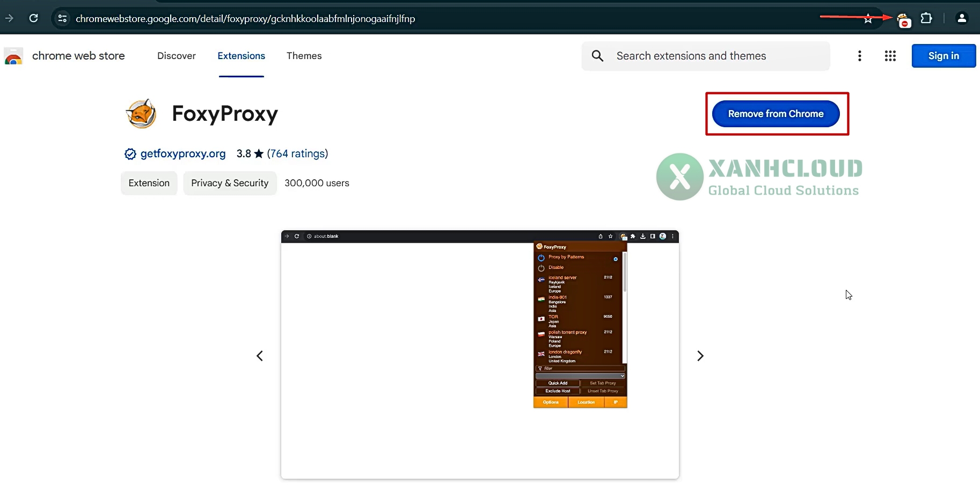Open the Chrome profile avatar icon
The width and height of the screenshot is (980, 497).
point(962,18)
